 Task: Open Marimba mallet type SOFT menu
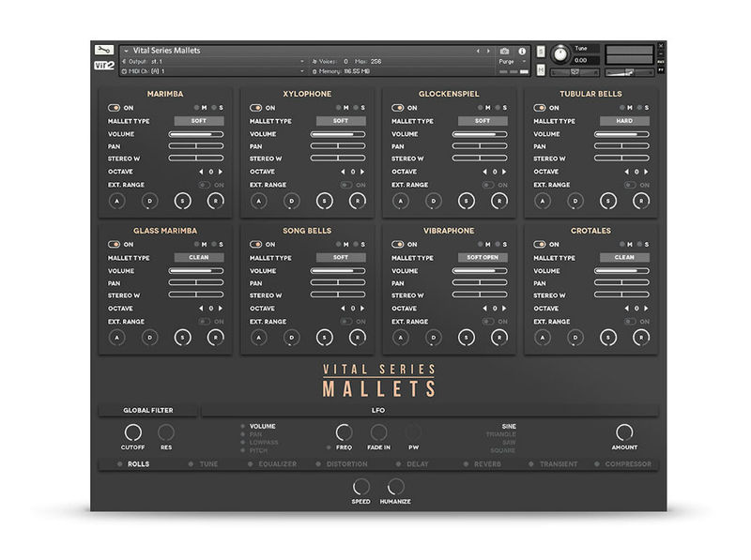[199, 121]
